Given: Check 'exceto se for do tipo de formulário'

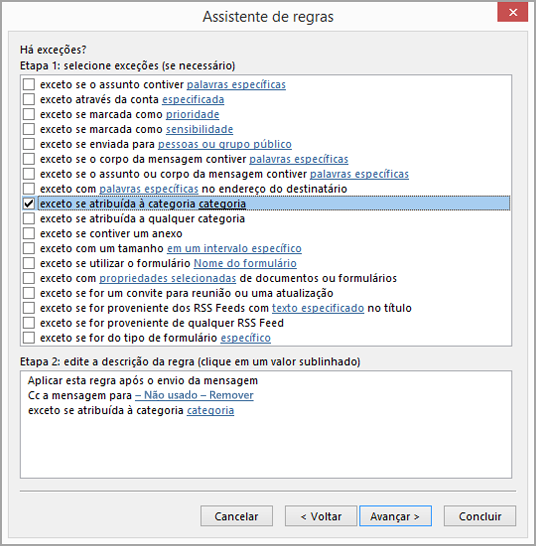Looking at the screenshot, I should click(x=29, y=338).
